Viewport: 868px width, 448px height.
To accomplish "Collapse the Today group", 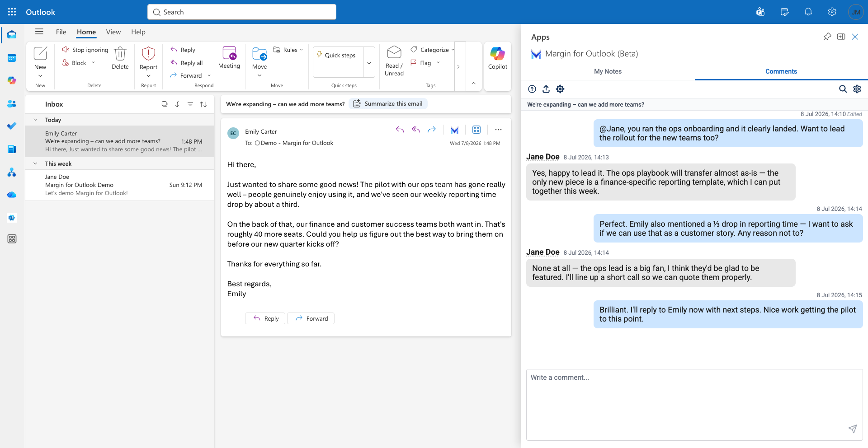I will click(35, 120).
